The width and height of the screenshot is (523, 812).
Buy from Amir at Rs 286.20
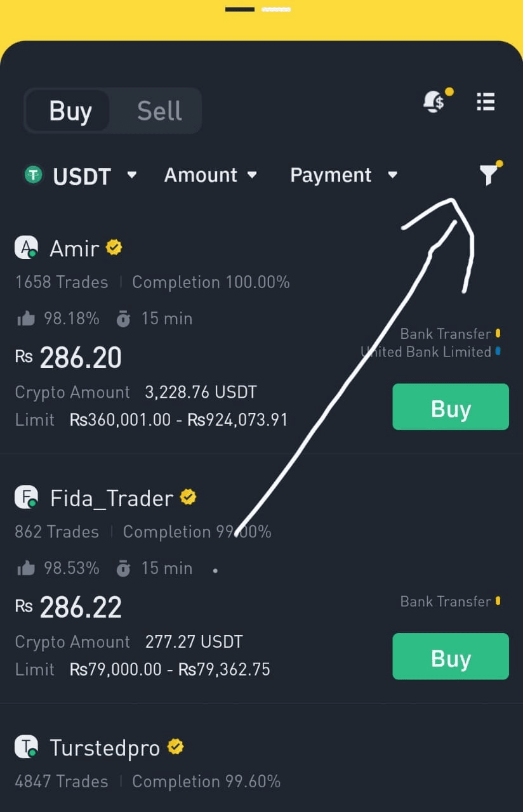[451, 407]
